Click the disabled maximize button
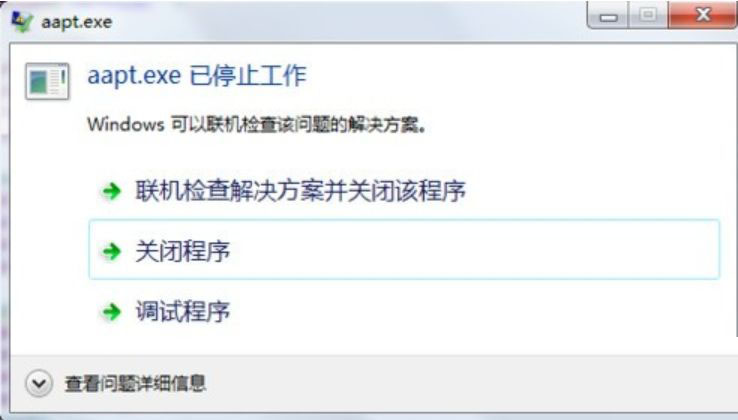Screen dimensions: 738x420 [648, 15]
